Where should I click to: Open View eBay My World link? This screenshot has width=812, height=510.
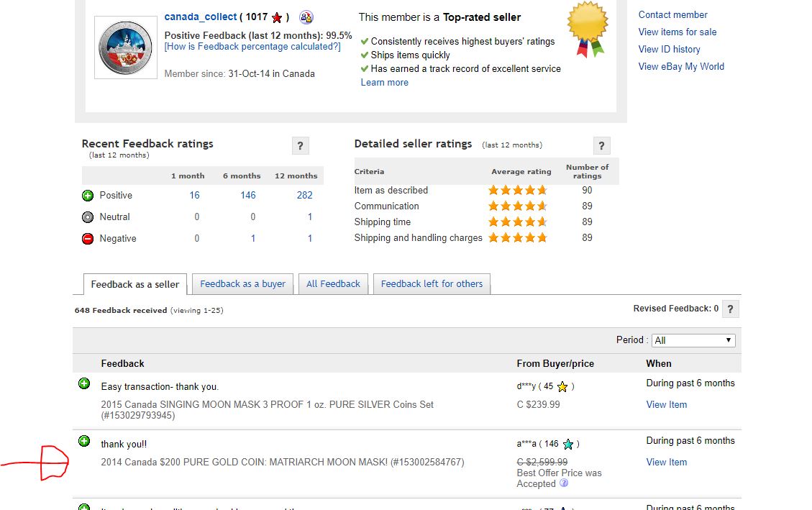(681, 66)
